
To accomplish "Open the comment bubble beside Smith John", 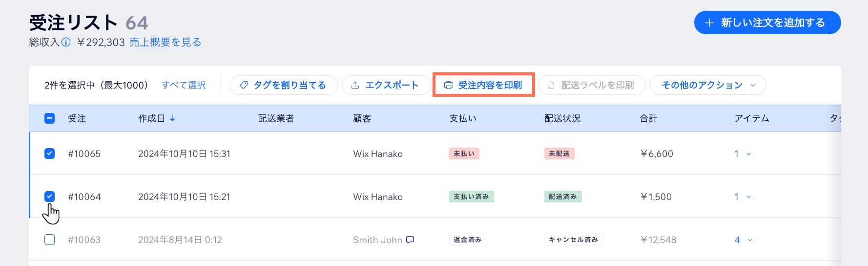I will point(410,240).
